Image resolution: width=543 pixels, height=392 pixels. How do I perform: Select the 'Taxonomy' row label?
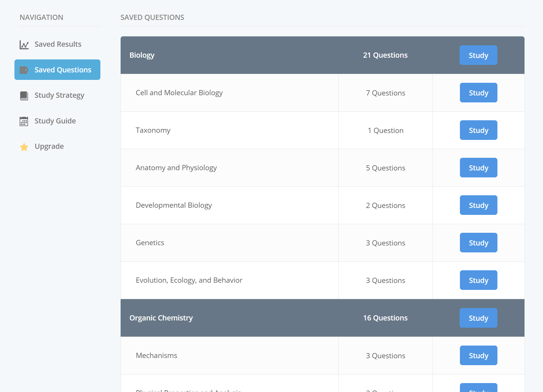153,130
